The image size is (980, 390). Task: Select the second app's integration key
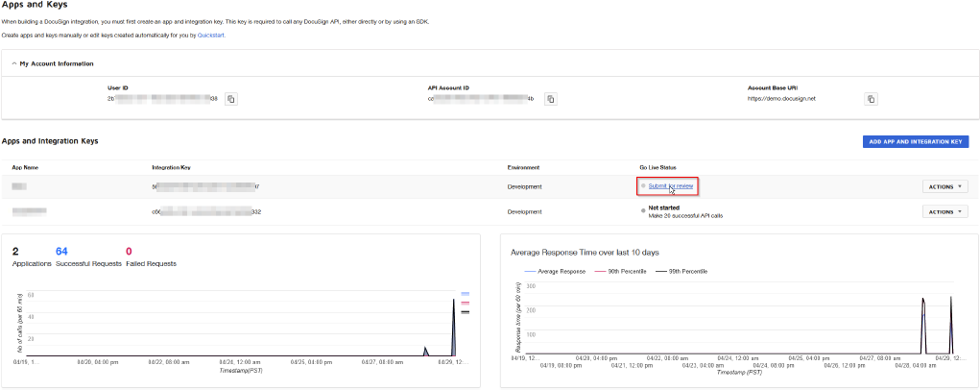[205, 211]
